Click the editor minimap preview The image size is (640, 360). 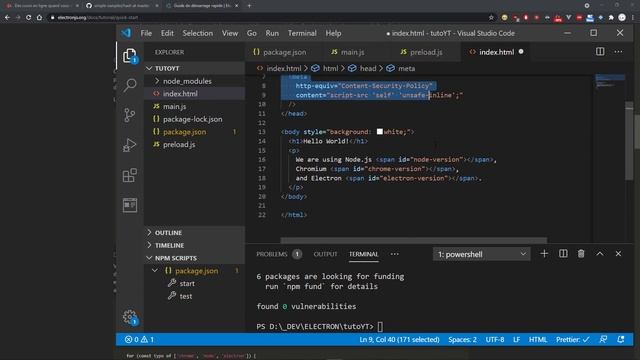(x=610, y=80)
